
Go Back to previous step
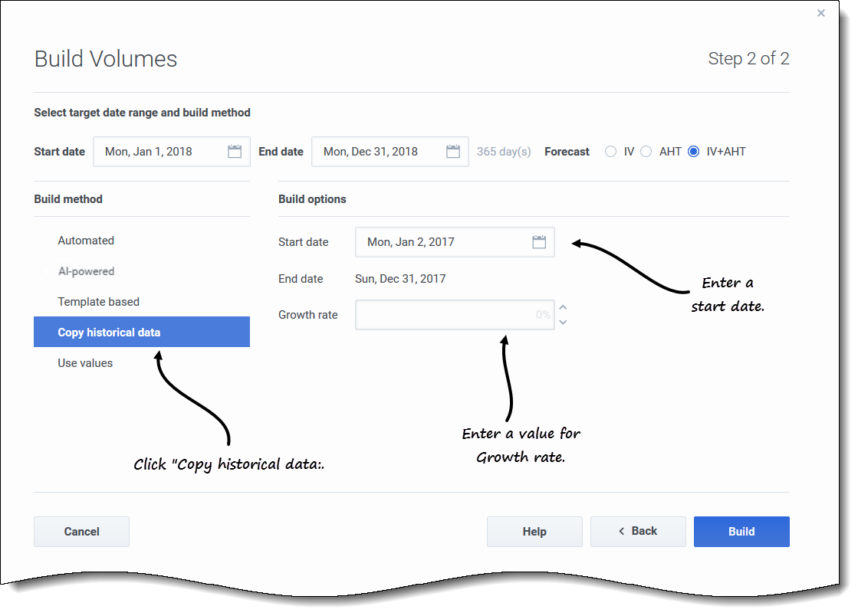[639, 532]
